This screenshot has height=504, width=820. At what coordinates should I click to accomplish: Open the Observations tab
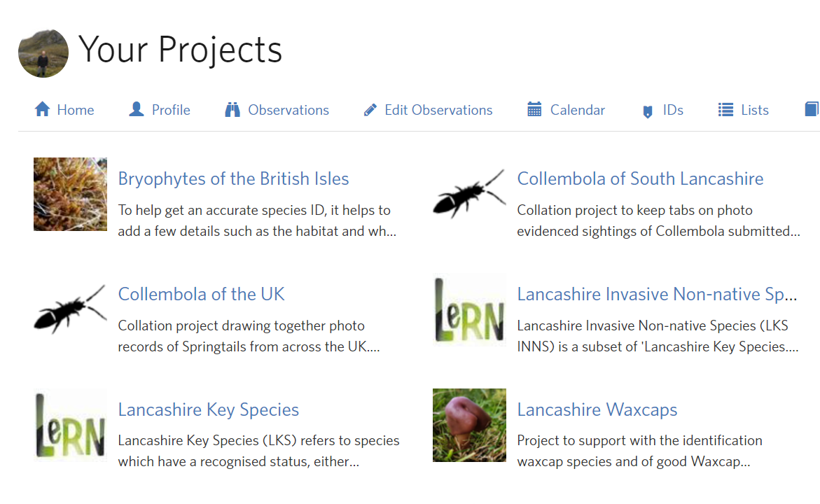coord(288,110)
